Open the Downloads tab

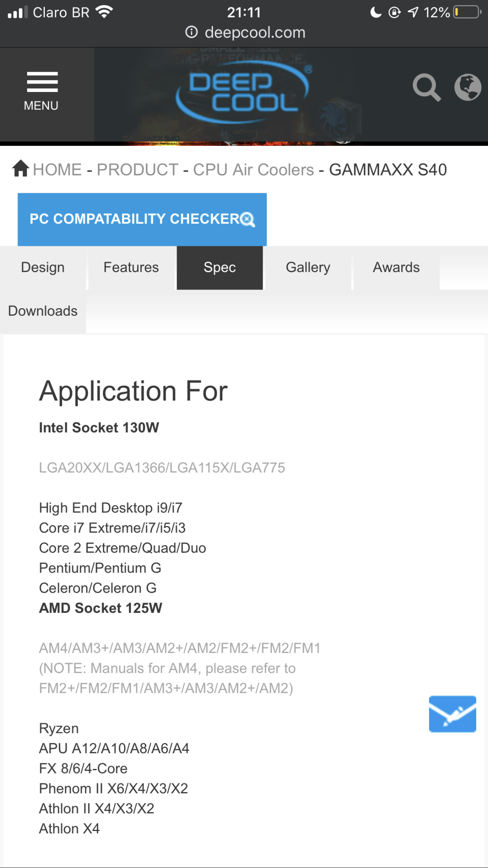click(43, 311)
